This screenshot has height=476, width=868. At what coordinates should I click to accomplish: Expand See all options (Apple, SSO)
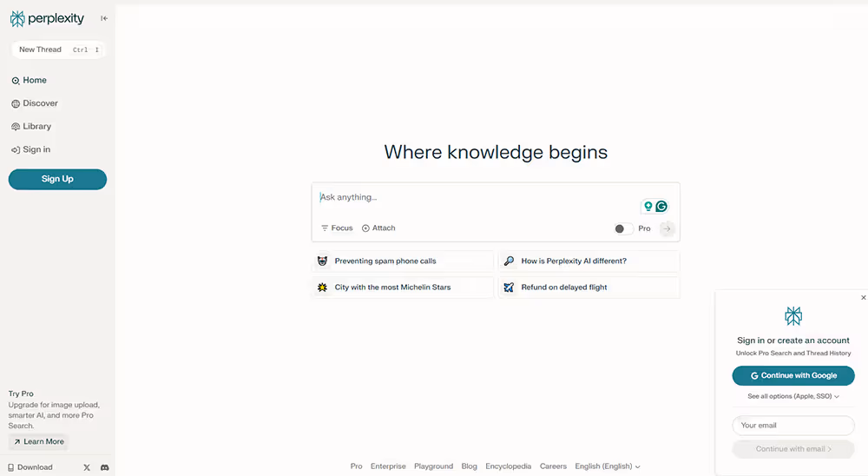point(793,396)
